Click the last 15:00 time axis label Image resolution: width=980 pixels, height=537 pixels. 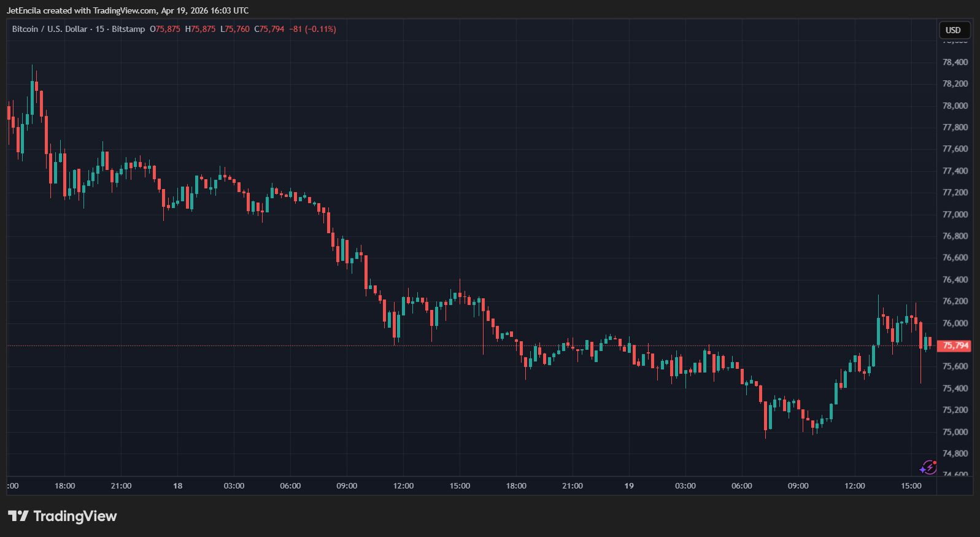[911, 485]
